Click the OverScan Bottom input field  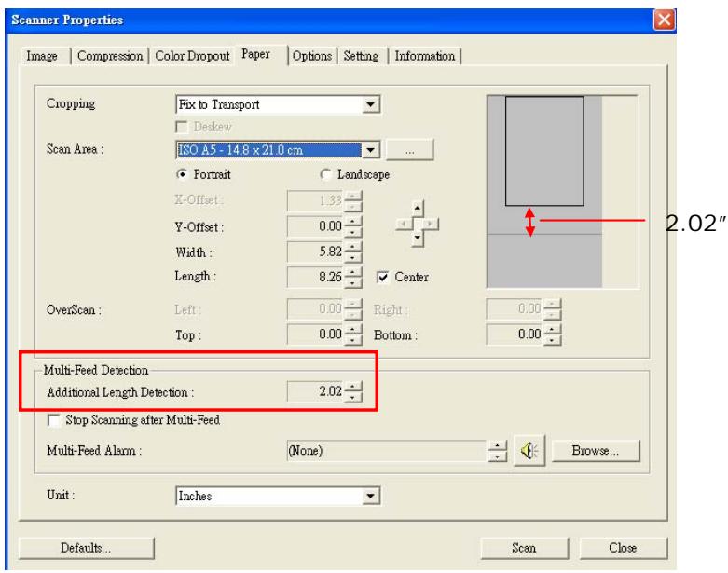coord(515,334)
